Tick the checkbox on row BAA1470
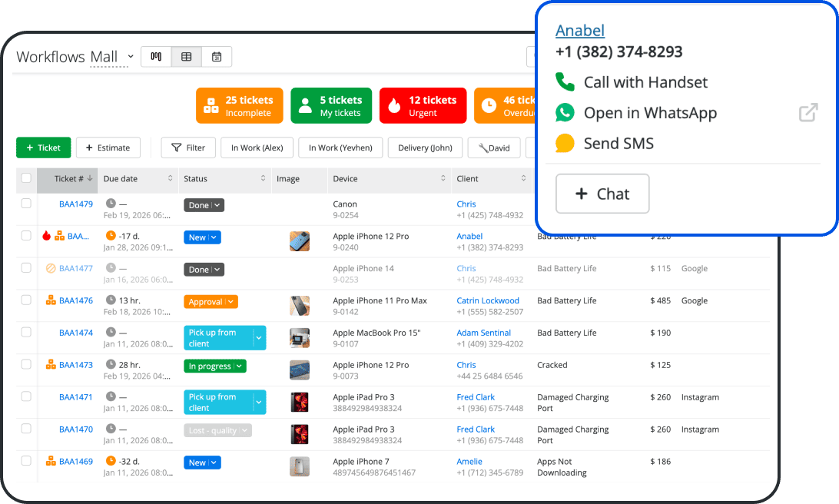 25,429
